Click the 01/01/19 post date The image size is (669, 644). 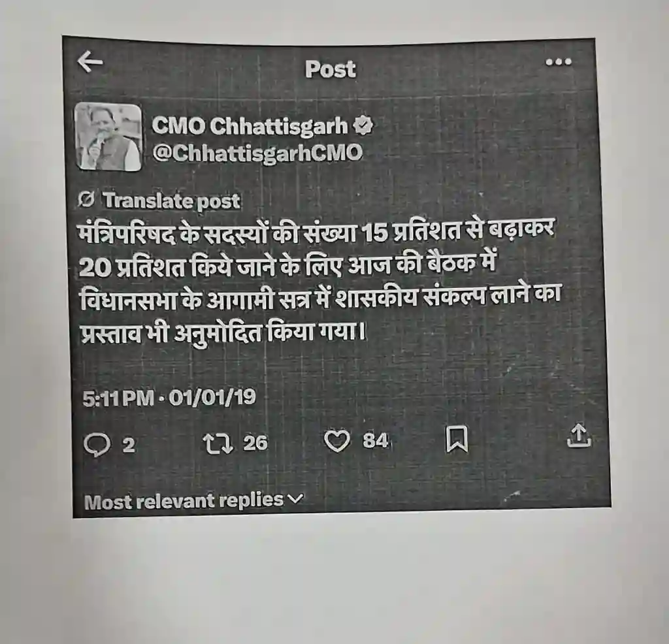coord(212,397)
